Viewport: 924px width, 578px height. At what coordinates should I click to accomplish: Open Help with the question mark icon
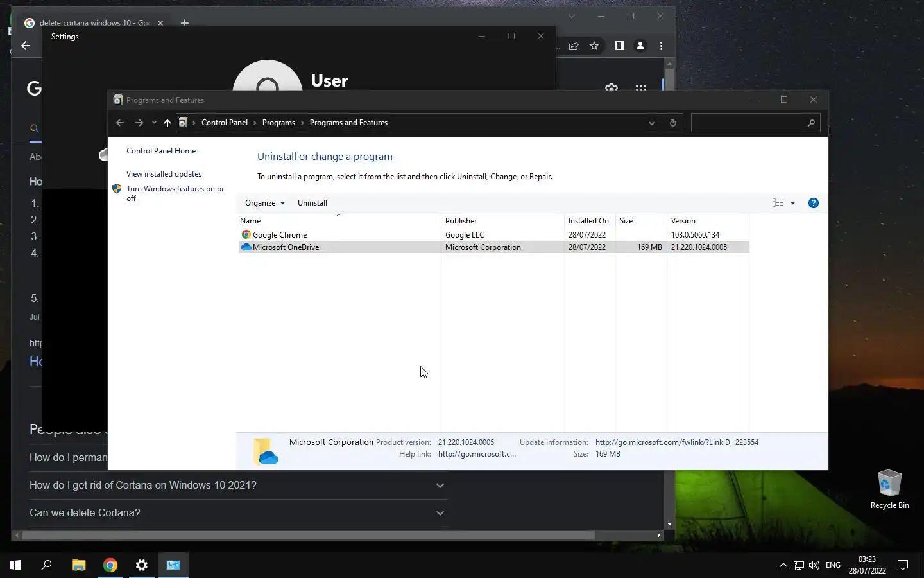tap(814, 203)
